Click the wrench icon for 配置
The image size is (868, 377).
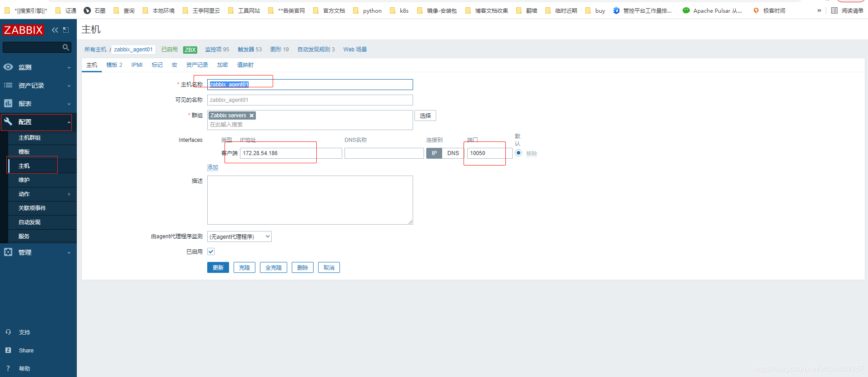(x=8, y=121)
